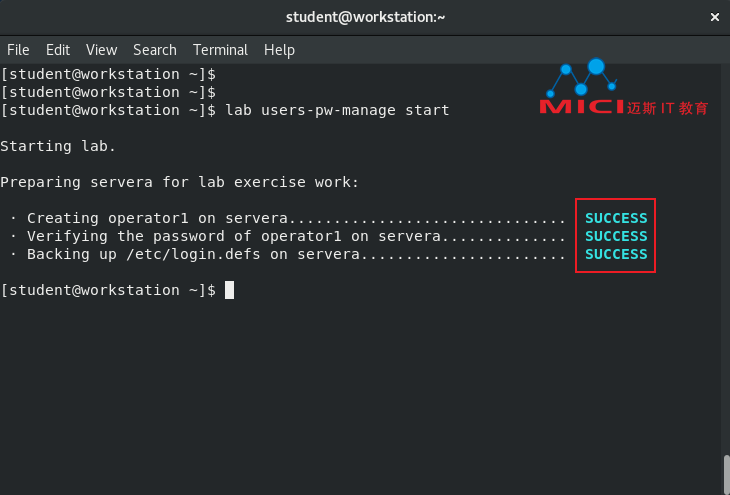Click SUCCESS beside Backing up /etc/login.defs
This screenshot has height=495, width=730.
tap(616, 254)
